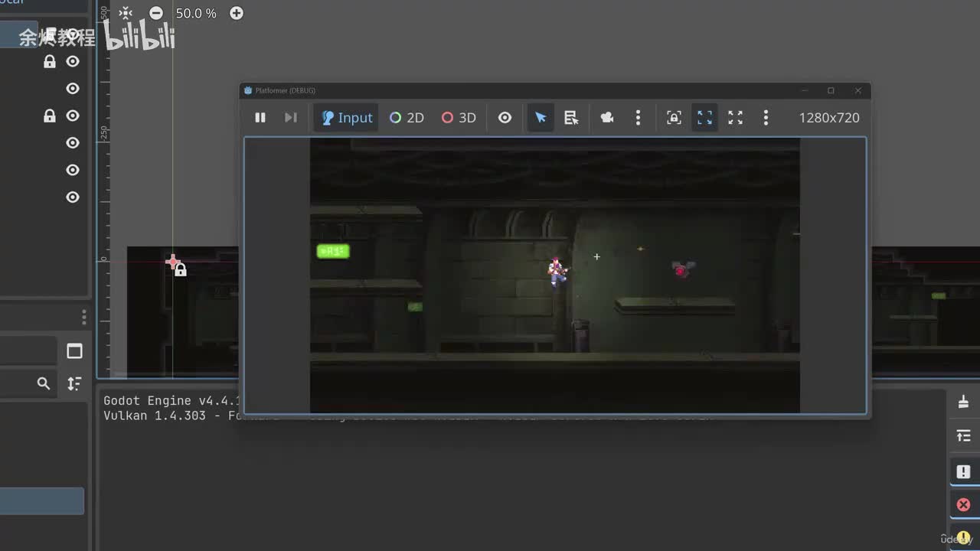Screen dimensions: 980x551
Task: Change the FileSystem dock split mode
Action: click(74, 351)
